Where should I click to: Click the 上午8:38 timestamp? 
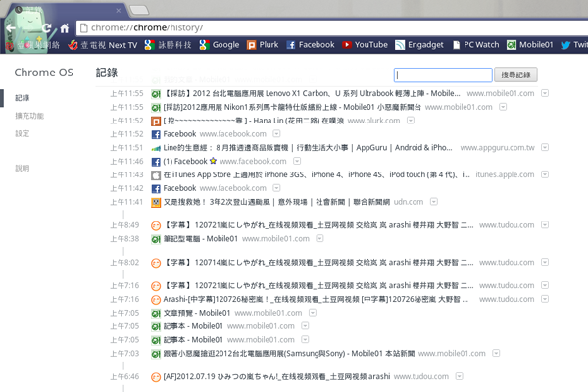pos(124,239)
